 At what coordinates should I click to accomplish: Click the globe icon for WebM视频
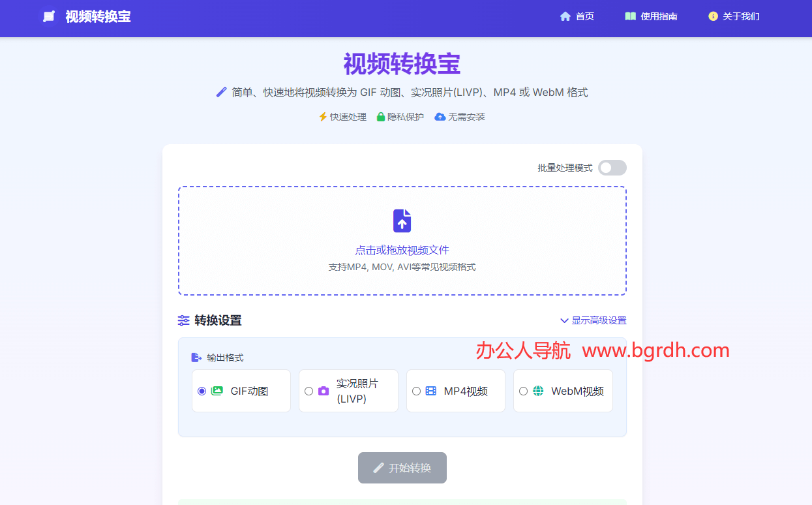point(537,390)
